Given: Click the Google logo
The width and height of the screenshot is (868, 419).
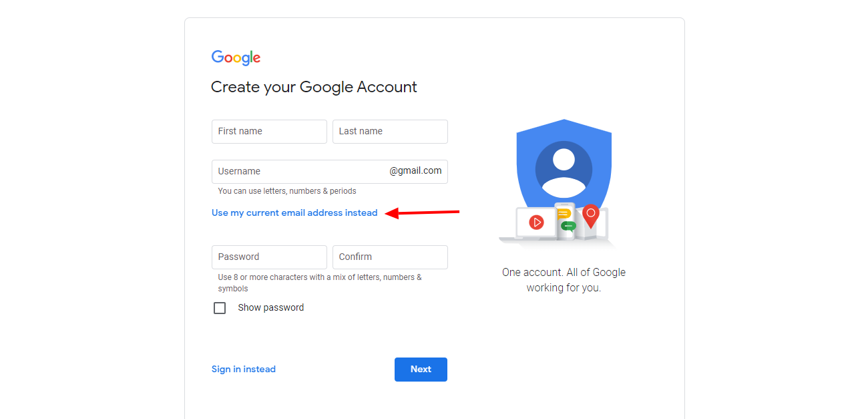Looking at the screenshot, I should click(236, 57).
